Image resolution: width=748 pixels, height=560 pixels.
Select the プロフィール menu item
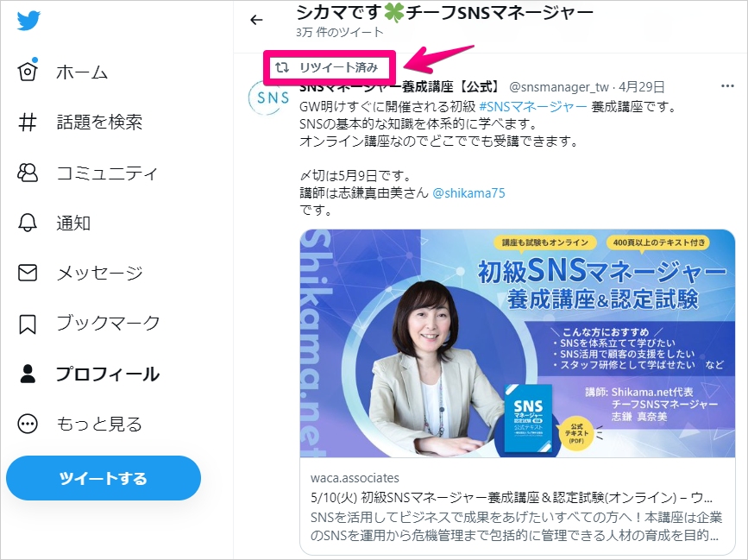[108, 374]
